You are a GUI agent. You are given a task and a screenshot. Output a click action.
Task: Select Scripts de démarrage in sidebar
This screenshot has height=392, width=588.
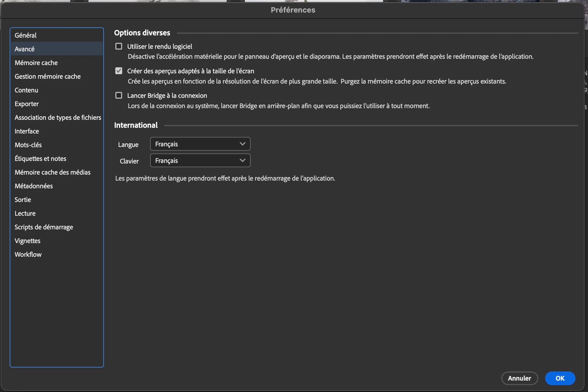(x=44, y=227)
